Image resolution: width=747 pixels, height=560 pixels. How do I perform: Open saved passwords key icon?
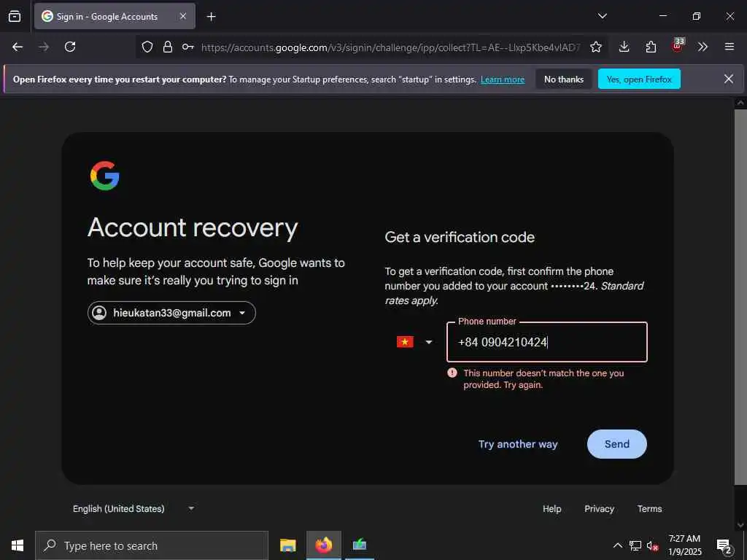(x=188, y=47)
